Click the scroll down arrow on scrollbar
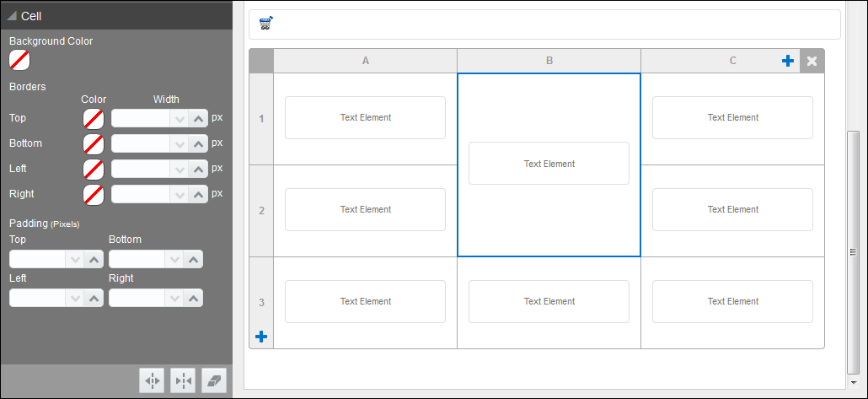The width and height of the screenshot is (868, 399). [x=854, y=383]
